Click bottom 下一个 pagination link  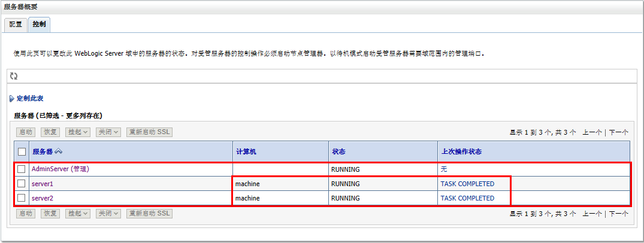618,214
